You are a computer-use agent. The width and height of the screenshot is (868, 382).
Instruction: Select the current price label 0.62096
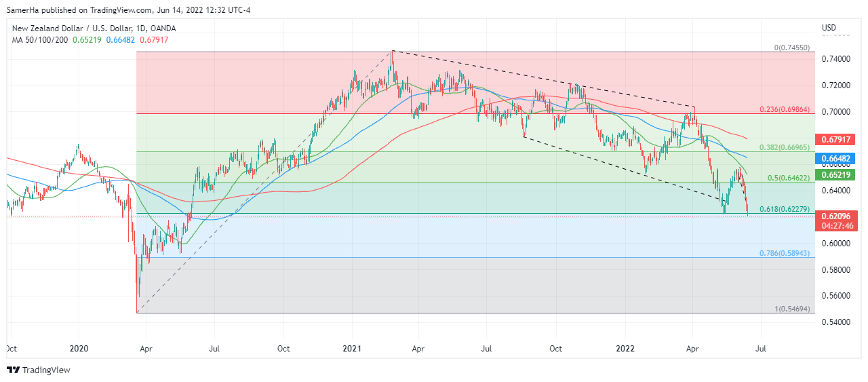click(838, 216)
